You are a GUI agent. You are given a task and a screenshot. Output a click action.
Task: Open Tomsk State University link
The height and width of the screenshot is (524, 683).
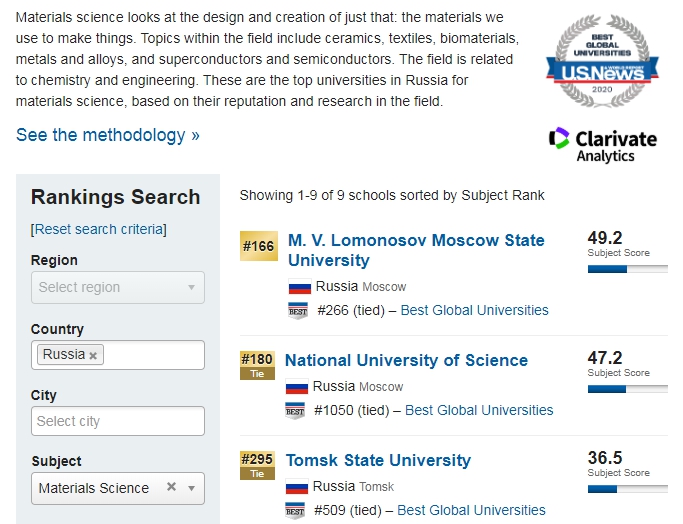[378, 460]
